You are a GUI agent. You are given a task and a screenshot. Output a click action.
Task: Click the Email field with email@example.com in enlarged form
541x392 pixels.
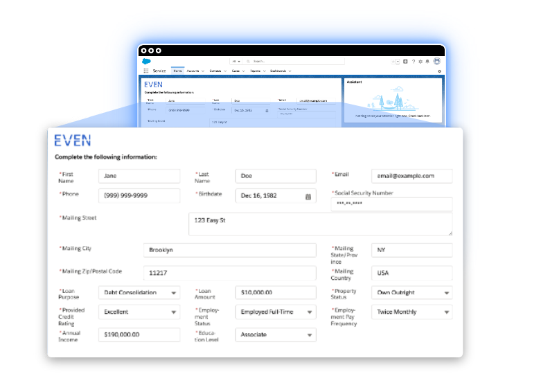pyautogui.click(x=412, y=176)
